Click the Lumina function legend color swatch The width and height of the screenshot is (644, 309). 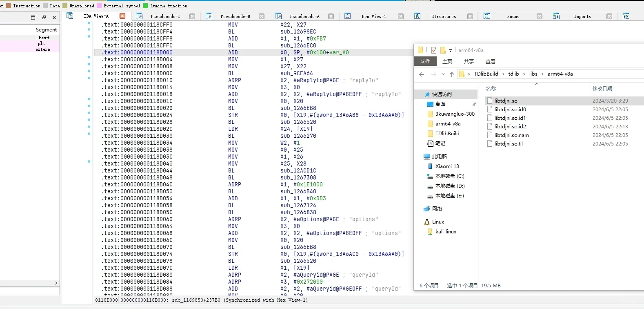pos(146,6)
